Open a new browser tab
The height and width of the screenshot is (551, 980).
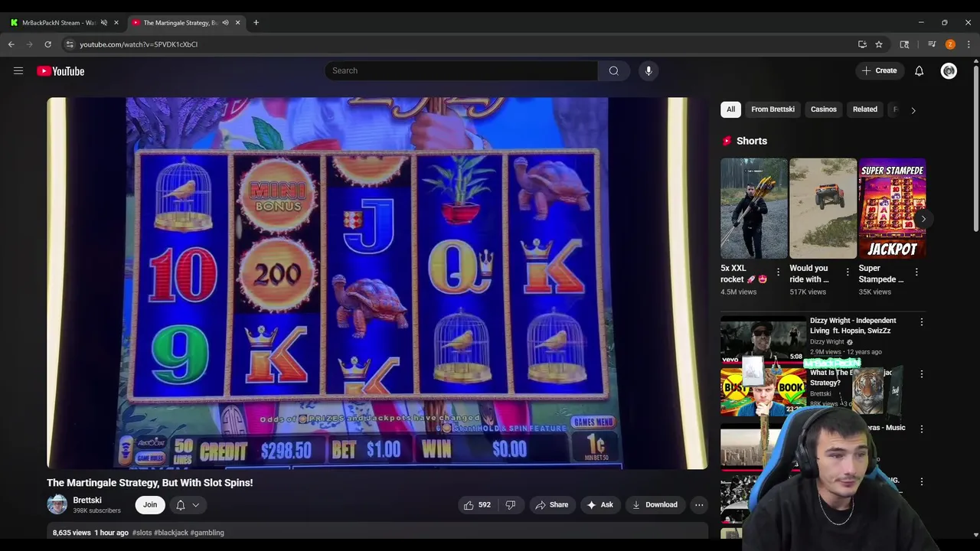pos(256,22)
